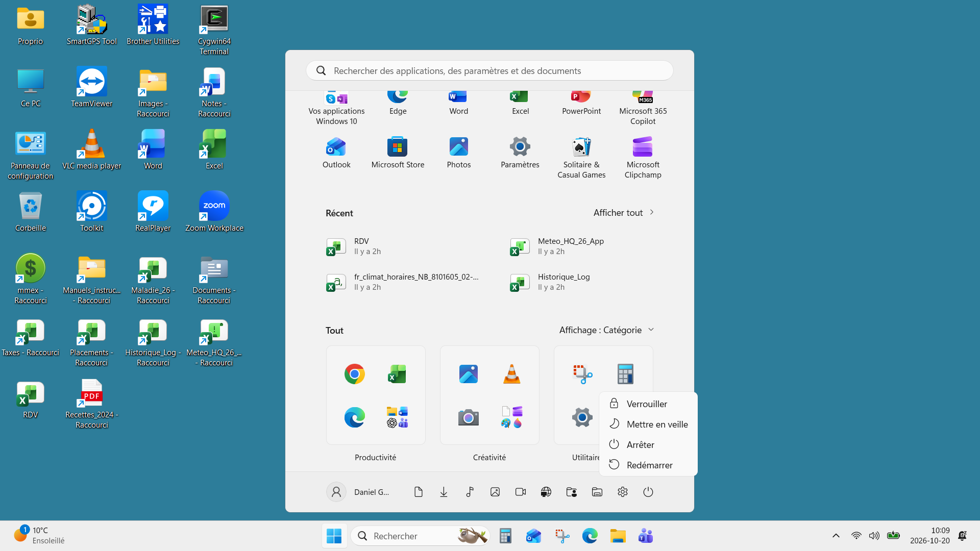Open Chrome in Productivité category

(x=354, y=374)
